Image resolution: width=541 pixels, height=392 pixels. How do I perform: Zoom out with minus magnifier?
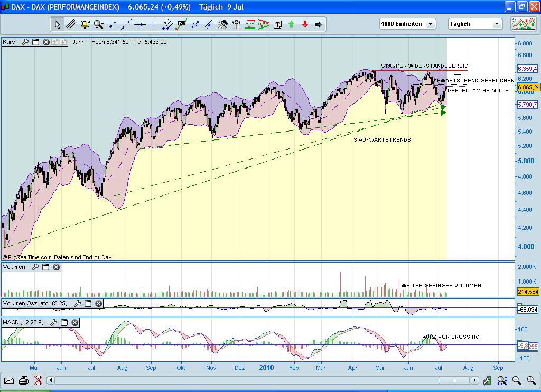tap(517, 380)
